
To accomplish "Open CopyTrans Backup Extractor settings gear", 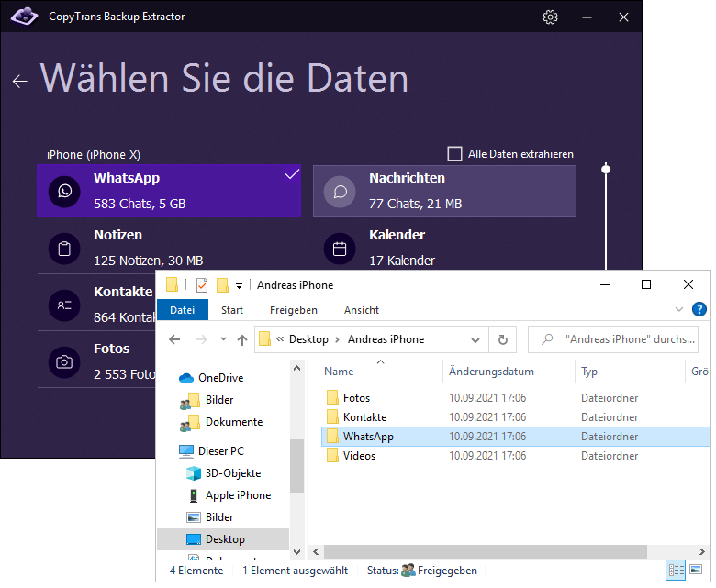I will point(550,17).
